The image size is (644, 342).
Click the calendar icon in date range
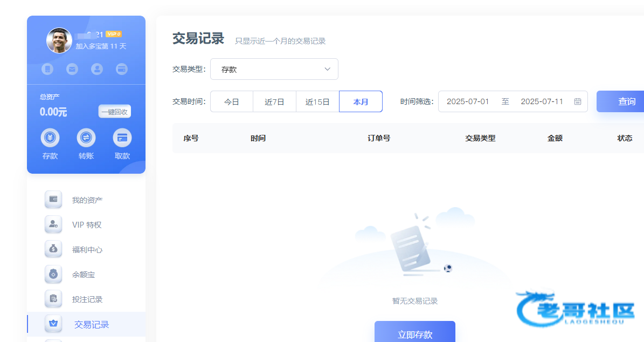coord(578,101)
